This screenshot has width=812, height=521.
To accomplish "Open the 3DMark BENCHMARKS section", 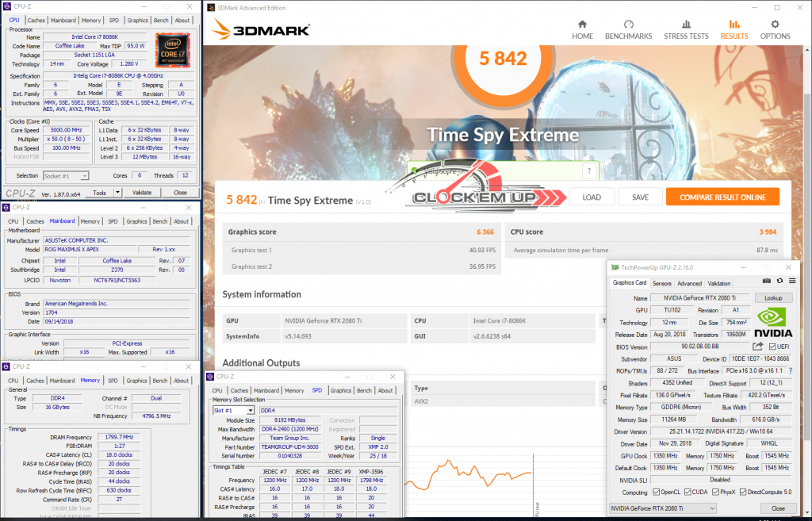I will pos(628,29).
